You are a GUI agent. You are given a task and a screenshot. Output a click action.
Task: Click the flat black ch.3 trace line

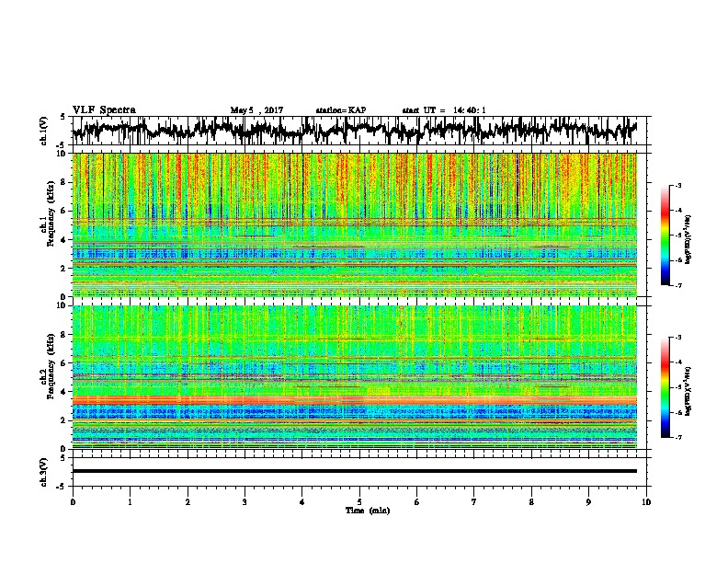(355, 471)
